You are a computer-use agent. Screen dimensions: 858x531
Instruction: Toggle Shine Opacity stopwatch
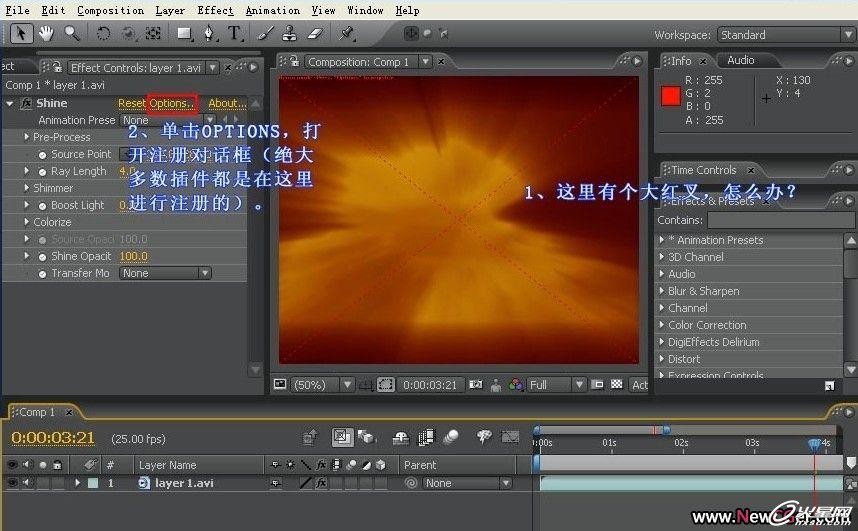pyautogui.click(x=42, y=257)
